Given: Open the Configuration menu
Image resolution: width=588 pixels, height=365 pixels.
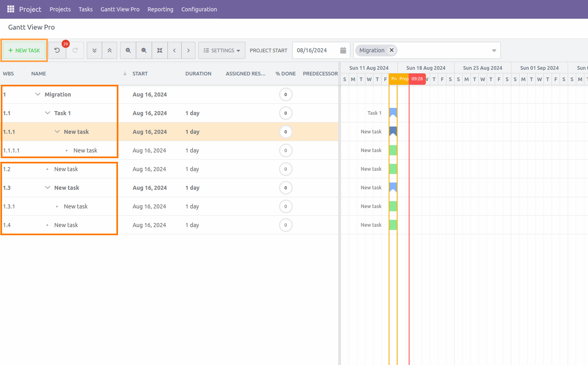Looking at the screenshot, I should point(199,9).
